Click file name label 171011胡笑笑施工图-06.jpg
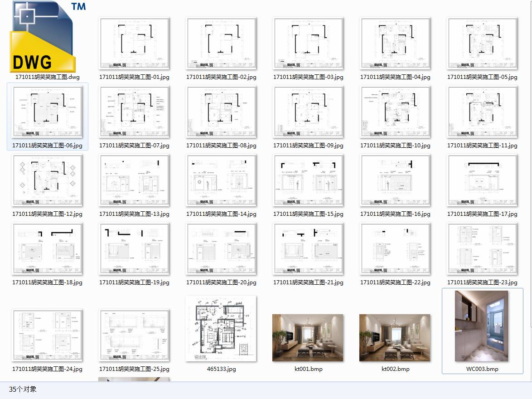 coord(47,146)
